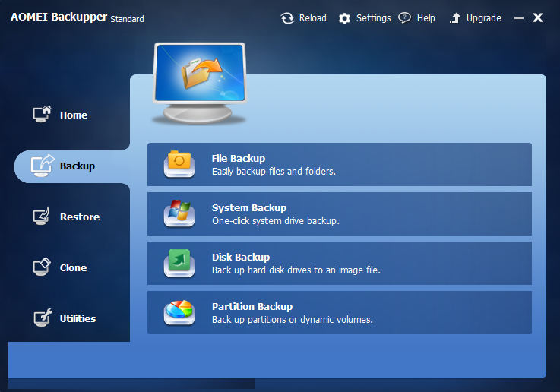
Task: Click the Reload circular arrows icon
Action: click(x=287, y=18)
